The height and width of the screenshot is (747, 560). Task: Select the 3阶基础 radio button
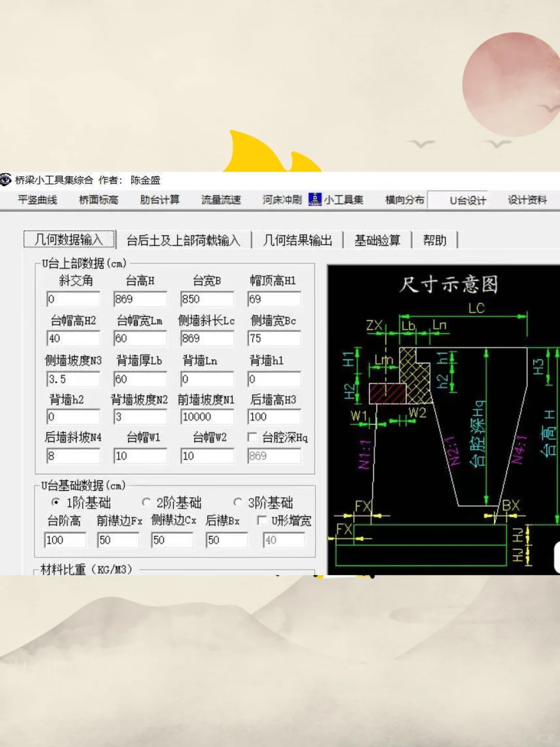[x=238, y=502]
